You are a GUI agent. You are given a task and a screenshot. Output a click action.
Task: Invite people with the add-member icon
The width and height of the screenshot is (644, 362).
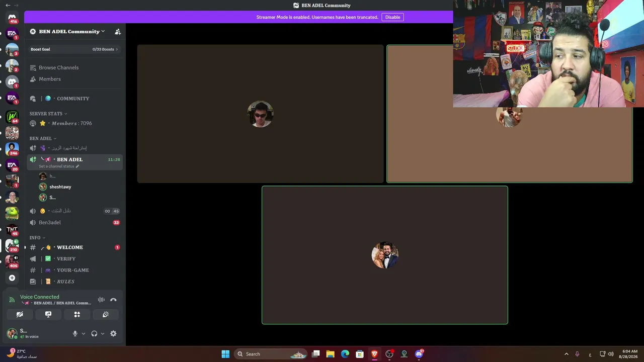pos(118,32)
